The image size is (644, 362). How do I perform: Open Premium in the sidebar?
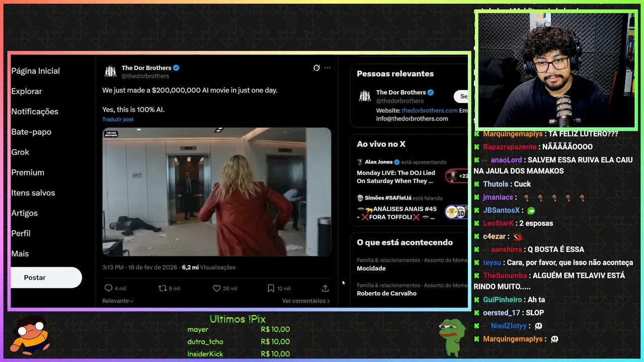coord(28,172)
